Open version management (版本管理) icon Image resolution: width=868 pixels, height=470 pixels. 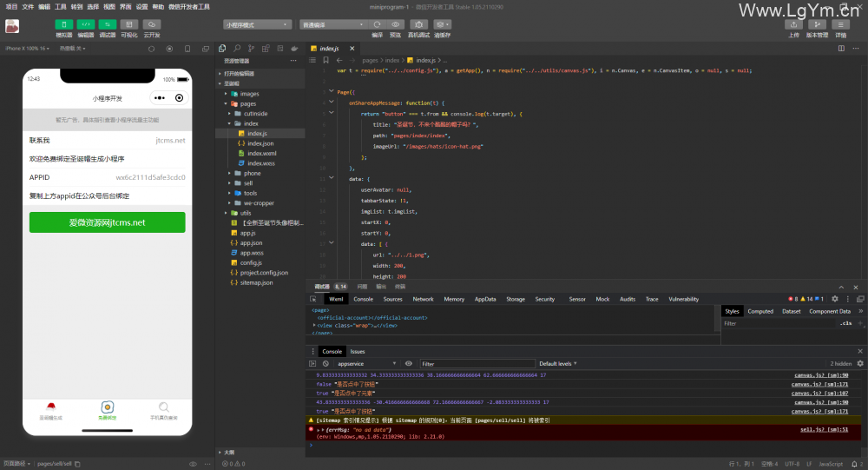click(817, 24)
